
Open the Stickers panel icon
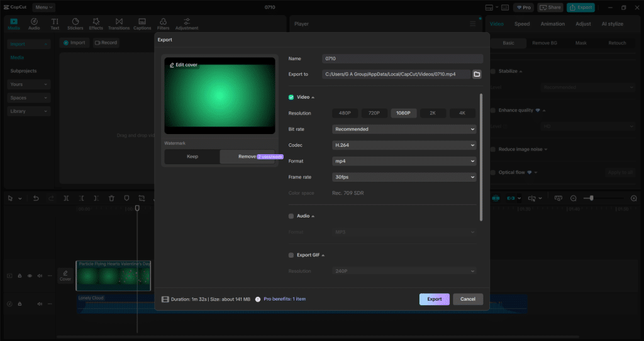pyautogui.click(x=75, y=24)
